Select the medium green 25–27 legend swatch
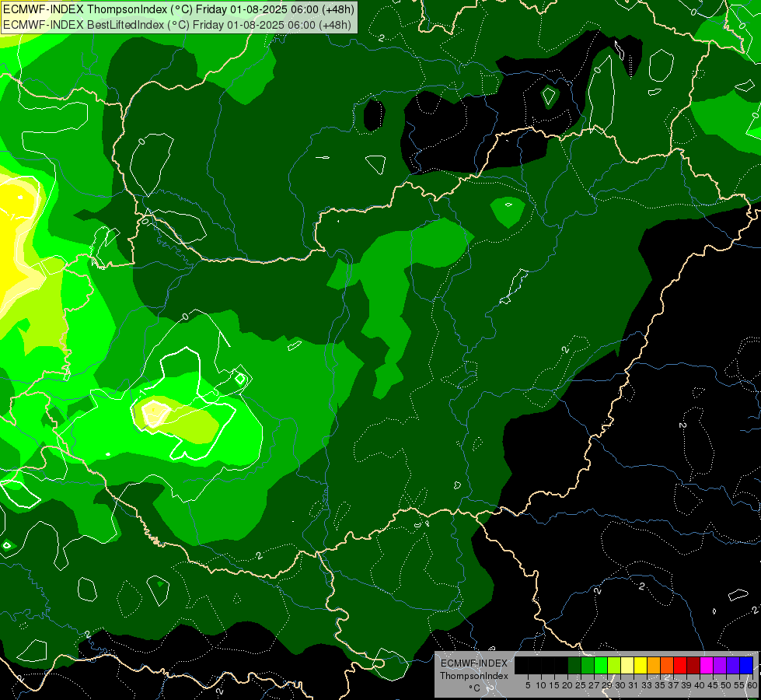 [x=588, y=666]
